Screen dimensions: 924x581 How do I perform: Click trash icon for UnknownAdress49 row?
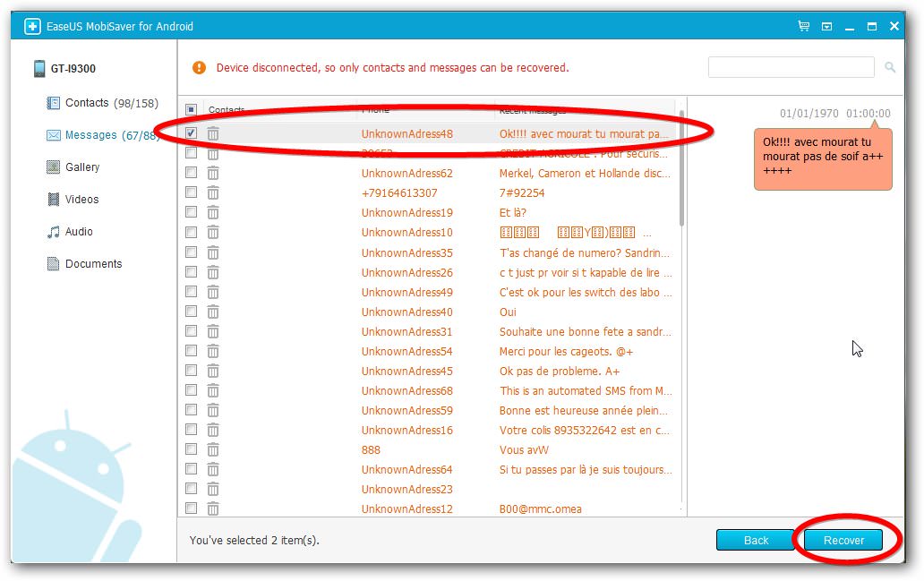[213, 292]
